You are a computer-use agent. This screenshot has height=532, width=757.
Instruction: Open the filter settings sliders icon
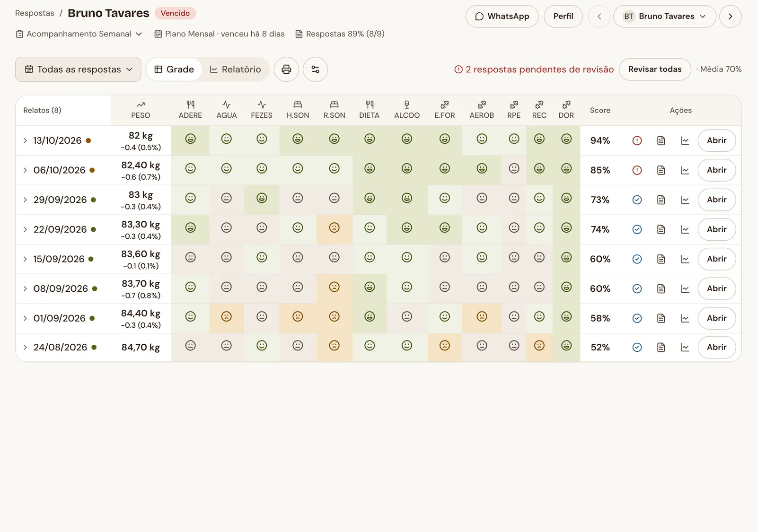(315, 70)
